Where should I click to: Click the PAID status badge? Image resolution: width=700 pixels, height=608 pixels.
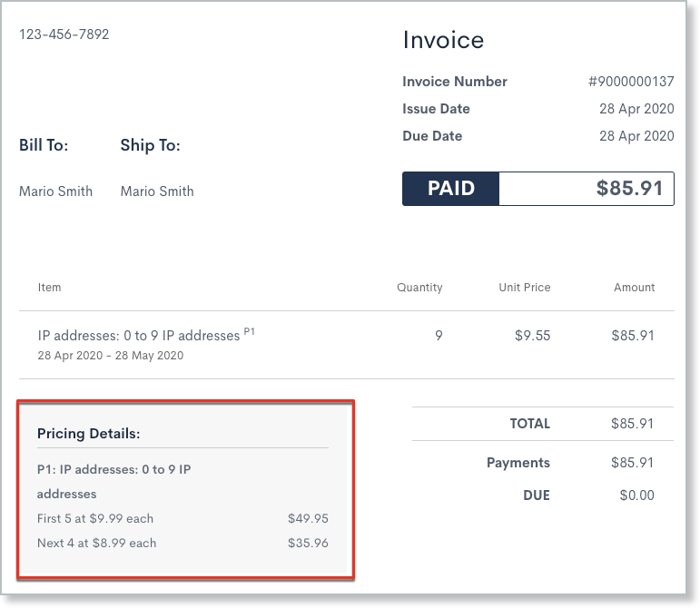[451, 189]
